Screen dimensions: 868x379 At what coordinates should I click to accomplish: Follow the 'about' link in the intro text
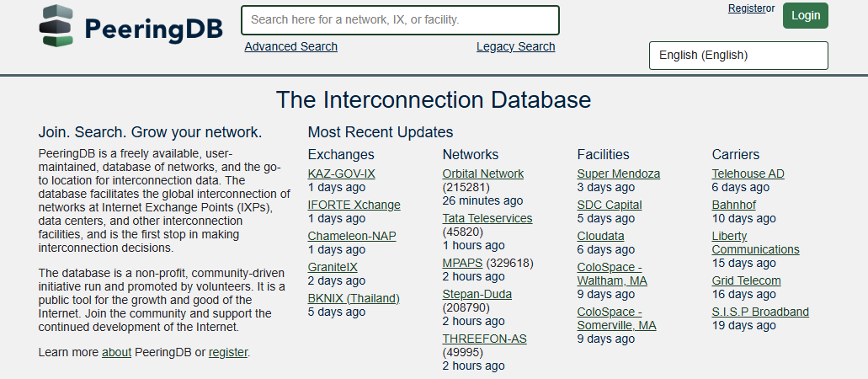tap(116, 352)
